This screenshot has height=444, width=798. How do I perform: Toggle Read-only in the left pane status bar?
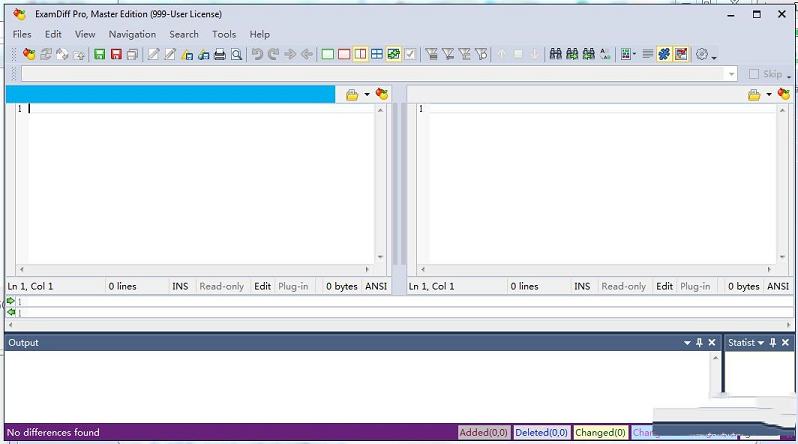click(221, 286)
